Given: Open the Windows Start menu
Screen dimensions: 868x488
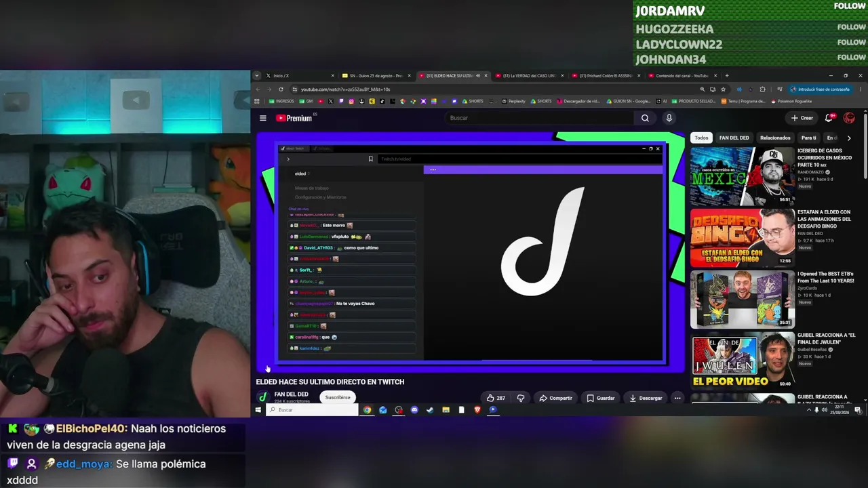Looking at the screenshot, I should (x=258, y=410).
